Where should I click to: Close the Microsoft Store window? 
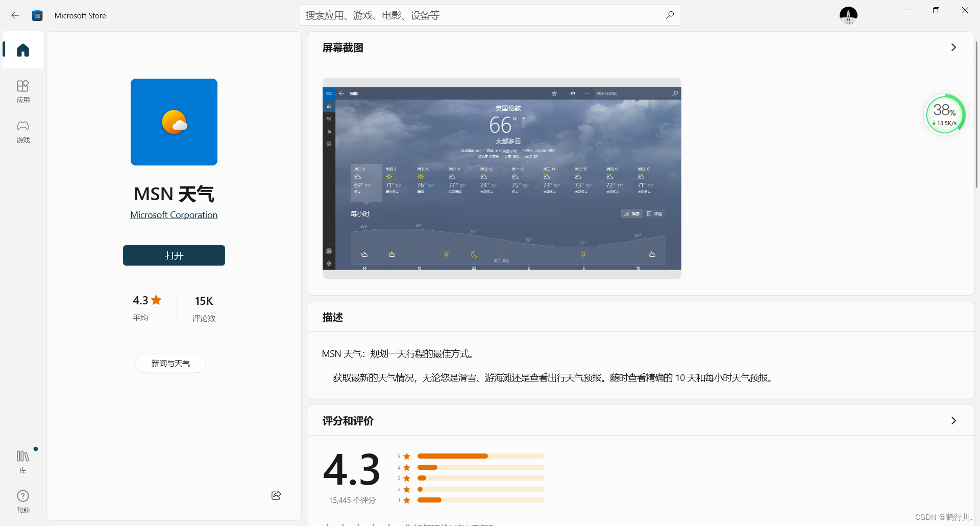(x=965, y=10)
